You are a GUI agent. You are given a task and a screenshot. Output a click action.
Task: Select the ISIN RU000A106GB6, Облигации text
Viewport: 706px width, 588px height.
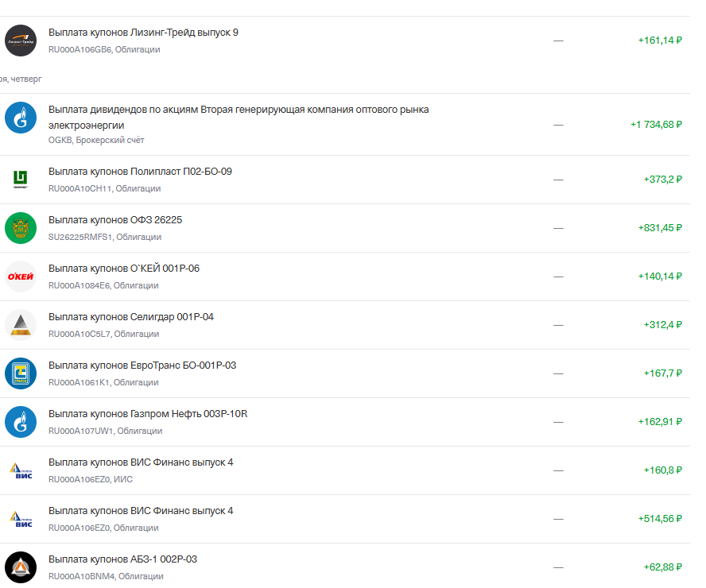pyautogui.click(x=104, y=49)
